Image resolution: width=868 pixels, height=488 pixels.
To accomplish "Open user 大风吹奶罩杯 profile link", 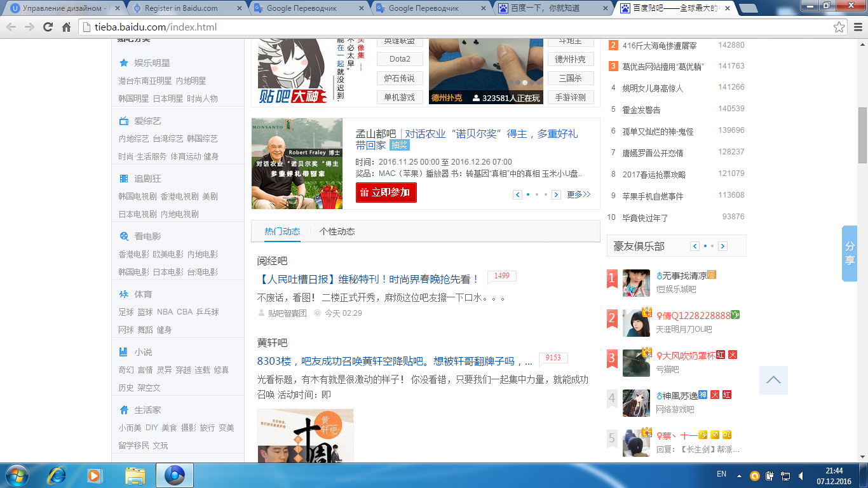I will [x=688, y=355].
